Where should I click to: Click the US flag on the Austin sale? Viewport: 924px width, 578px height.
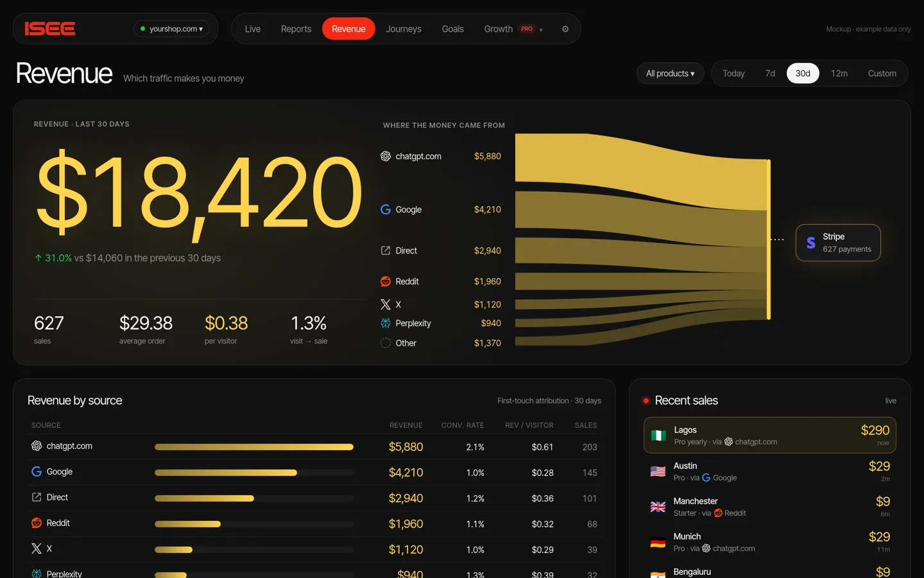[658, 471]
